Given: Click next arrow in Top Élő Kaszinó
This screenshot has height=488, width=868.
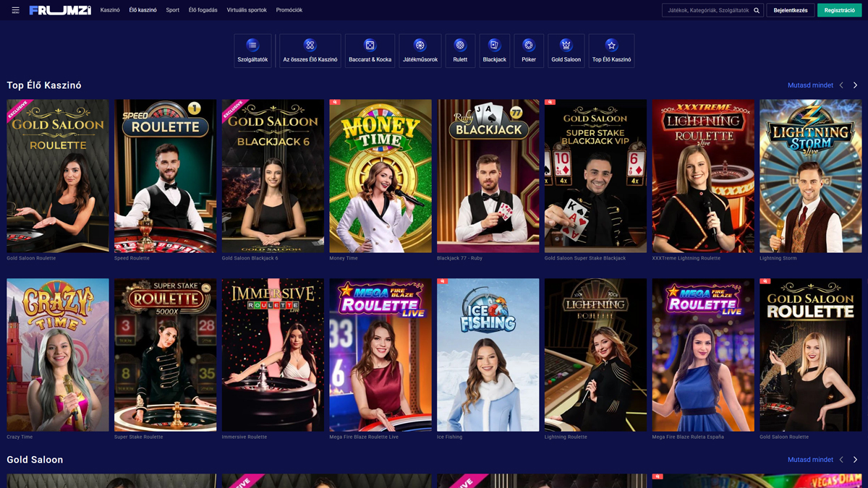Looking at the screenshot, I should pyautogui.click(x=855, y=85).
